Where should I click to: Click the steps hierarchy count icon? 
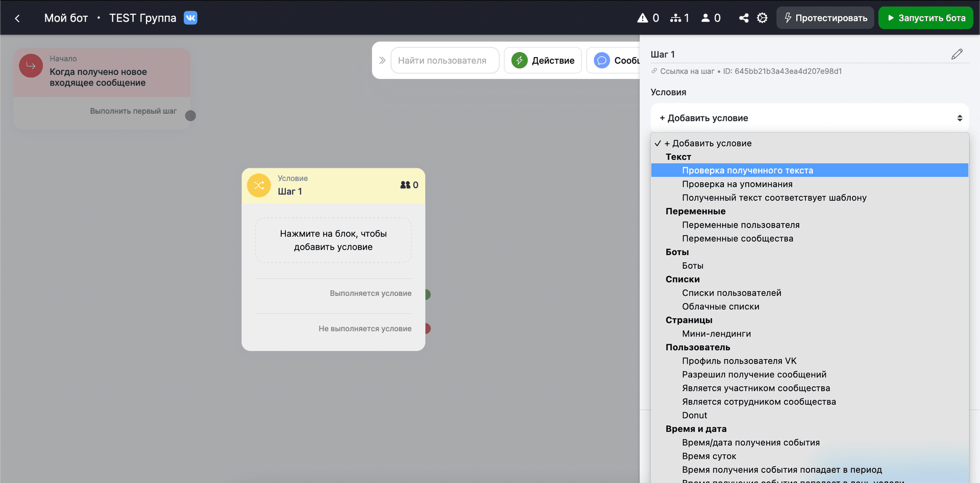[x=676, y=18]
